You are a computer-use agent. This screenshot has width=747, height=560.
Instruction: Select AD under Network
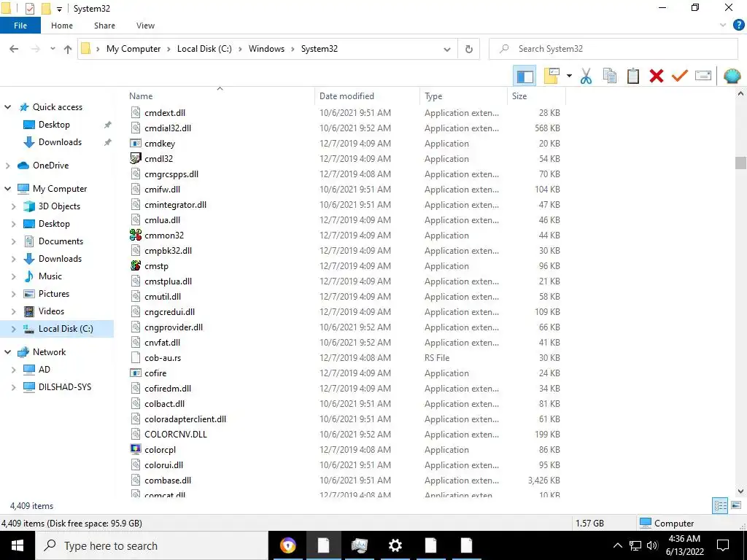coord(44,370)
